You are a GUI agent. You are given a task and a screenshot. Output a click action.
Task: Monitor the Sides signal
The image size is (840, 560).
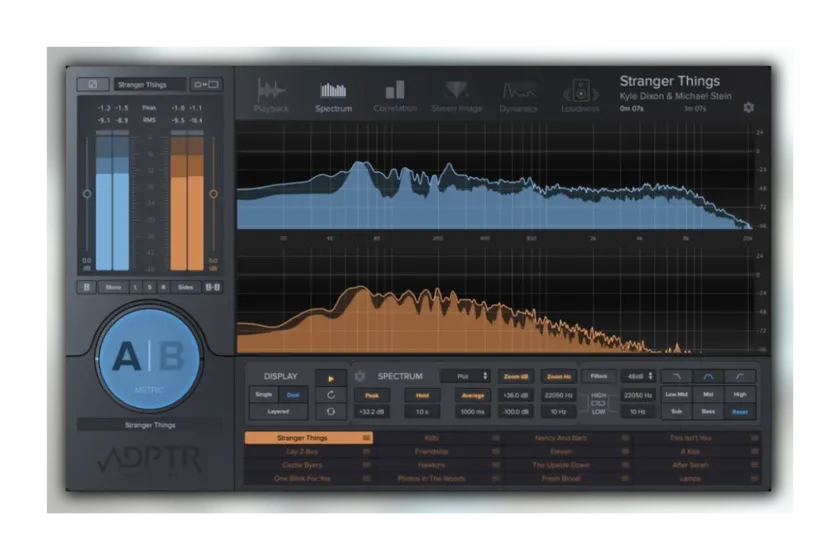click(x=185, y=287)
